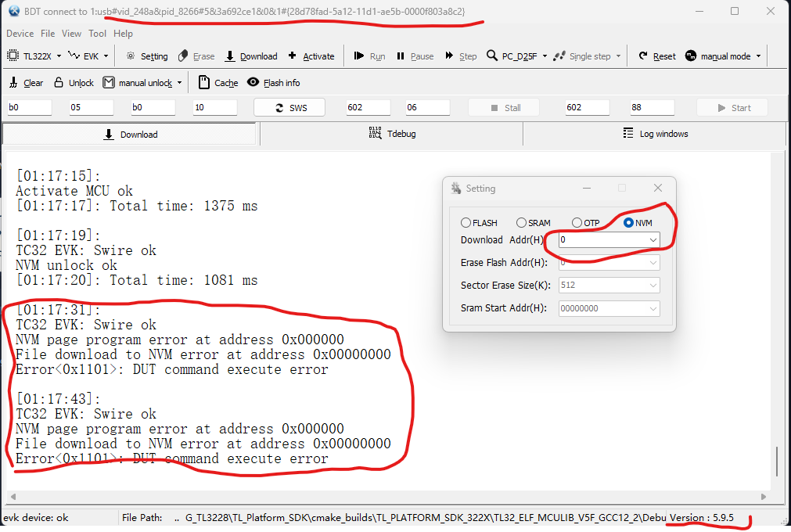This screenshot has height=532, width=791.
Task: Click the Download arrow icon in toolbar
Action: point(230,56)
